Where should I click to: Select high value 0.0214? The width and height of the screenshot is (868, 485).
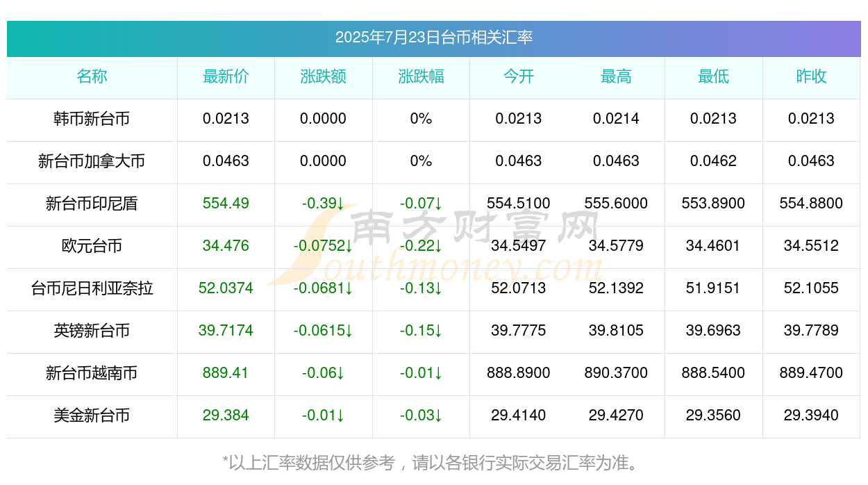[x=616, y=119]
